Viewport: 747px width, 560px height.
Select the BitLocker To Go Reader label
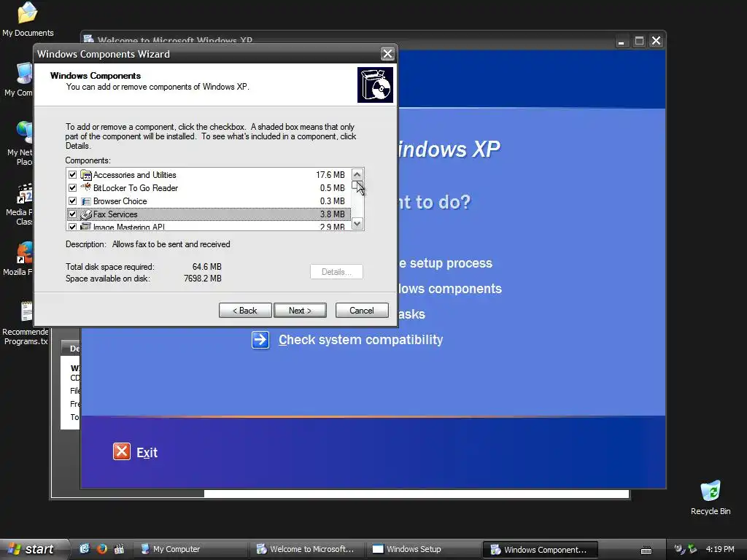click(135, 188)
